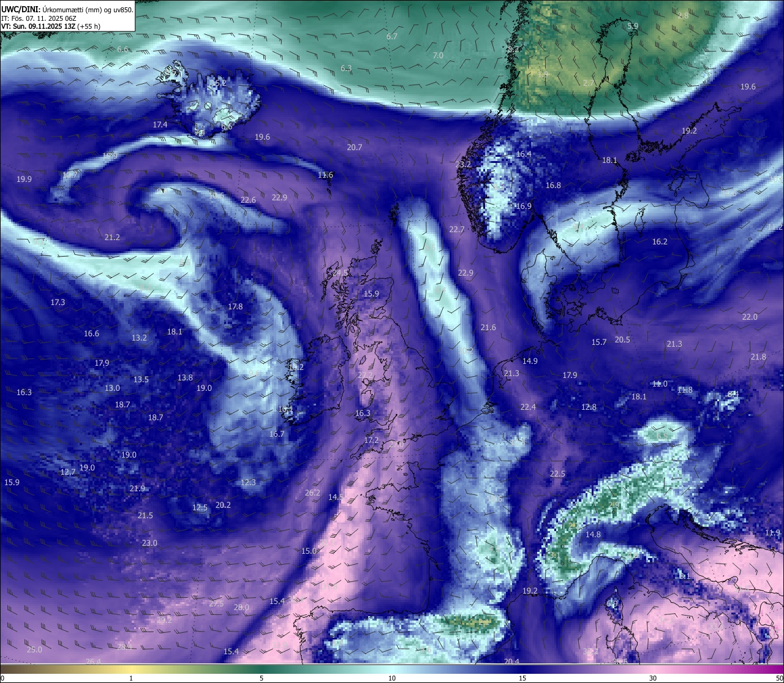Viewport: 784px width, 683px height.
Task: Click the 6.3 value on the map
Action: (346, 69)
